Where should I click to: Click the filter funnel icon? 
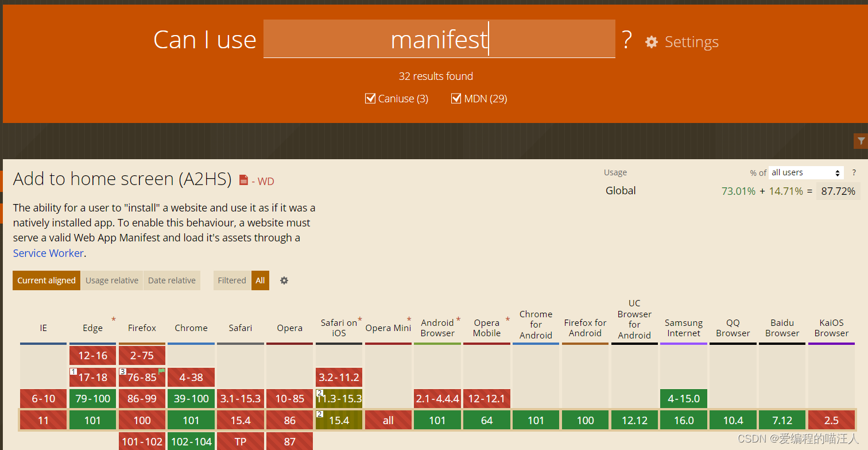click(861, 141)
